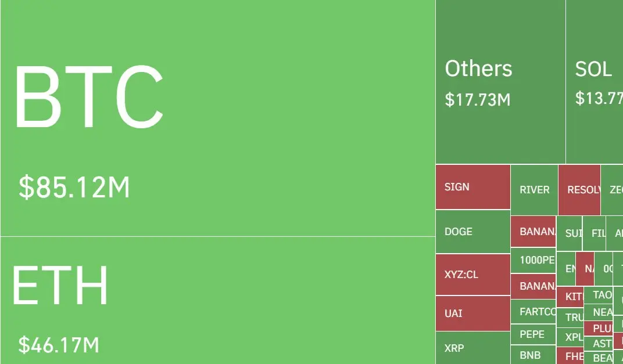Click the 1000PE green tile

pyautogui.click(x=533, y=261)
